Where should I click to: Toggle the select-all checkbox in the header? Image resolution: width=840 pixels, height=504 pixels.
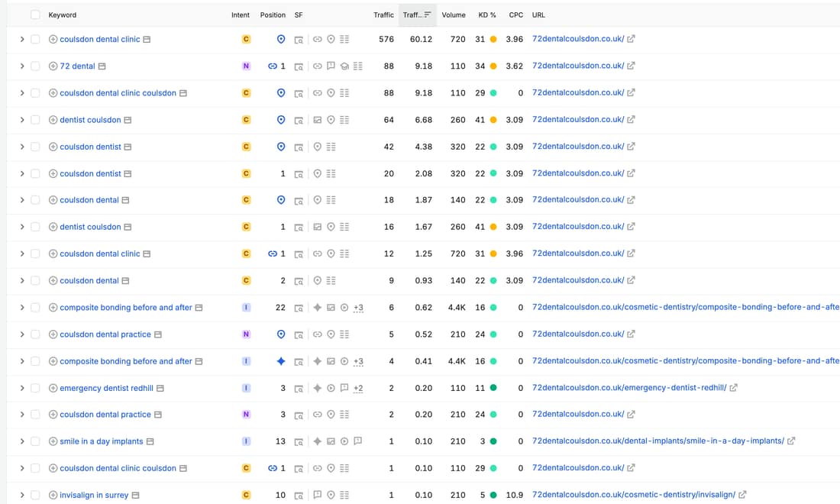tap(35, 15)
